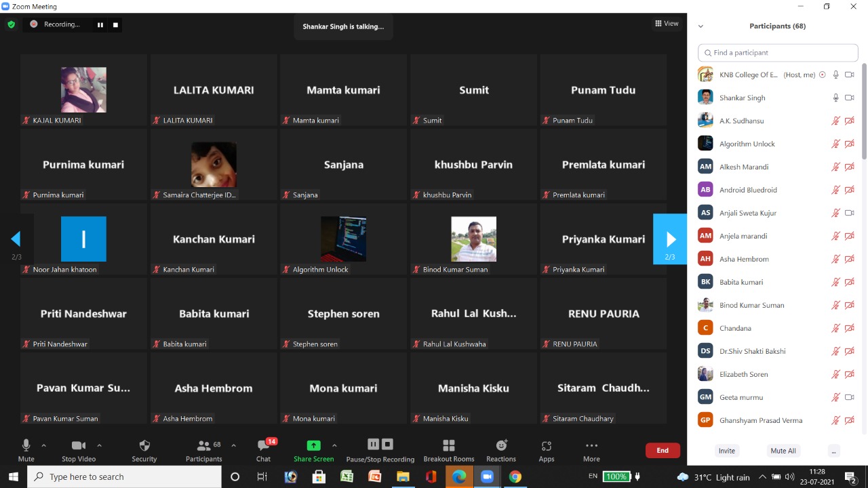Select the Manisha Kisku tile
Image resolution: width=868 pixels, height=488 pixels.
(x=473, y=388)
